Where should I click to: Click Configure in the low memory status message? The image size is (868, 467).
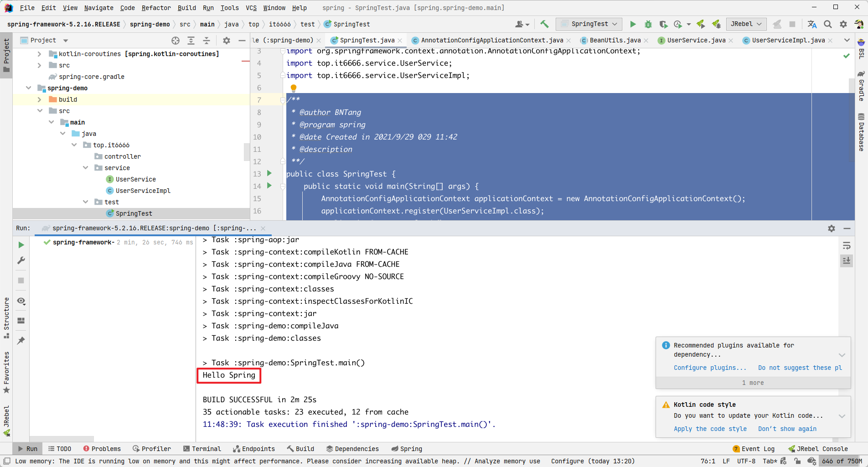tap(567, 461)
